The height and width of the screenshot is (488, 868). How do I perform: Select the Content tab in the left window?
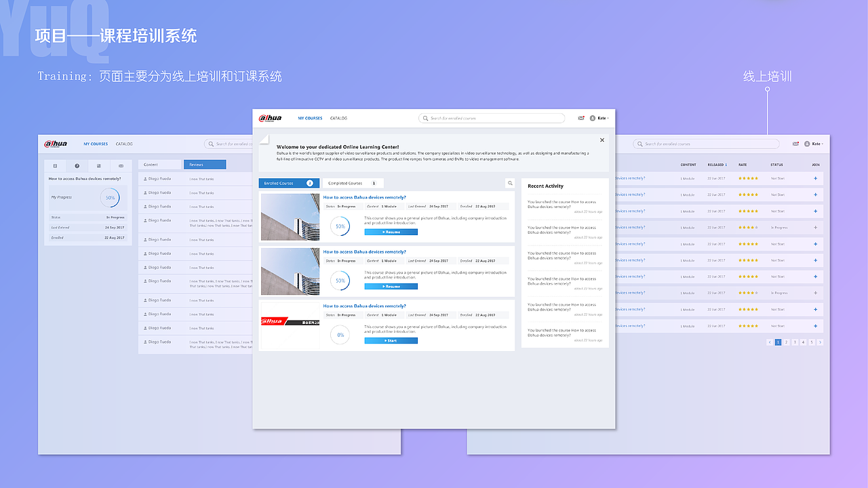point(160,165)
